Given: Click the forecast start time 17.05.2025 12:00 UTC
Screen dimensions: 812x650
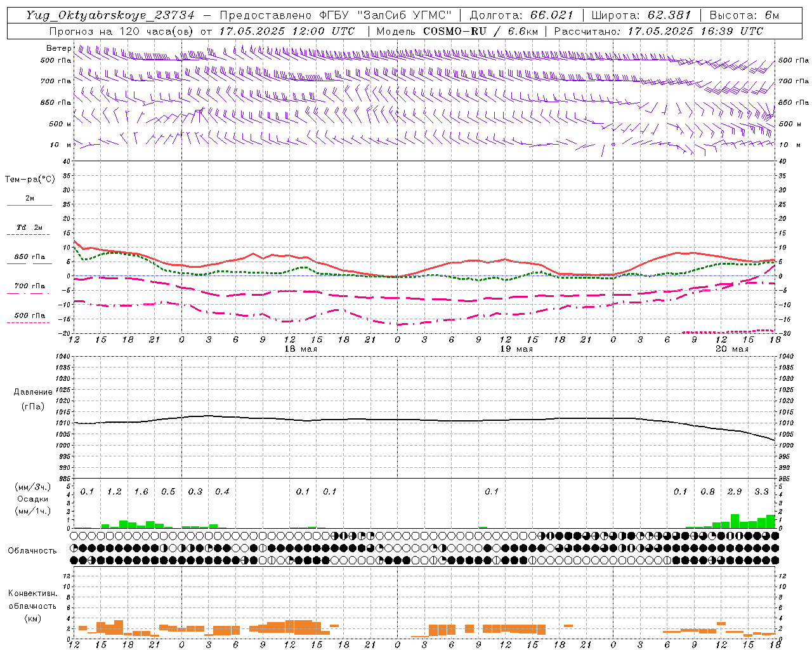Looking at the screenshot, I should [x=287, y=31].
